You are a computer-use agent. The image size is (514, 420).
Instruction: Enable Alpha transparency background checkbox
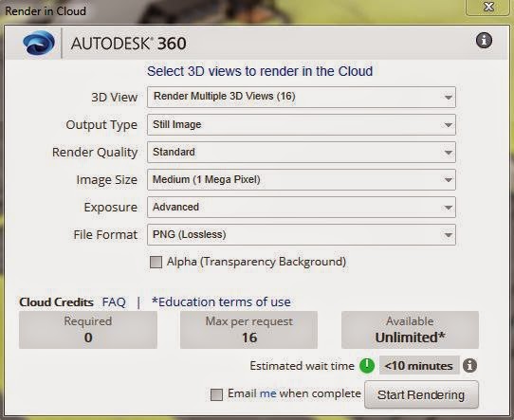156,262
